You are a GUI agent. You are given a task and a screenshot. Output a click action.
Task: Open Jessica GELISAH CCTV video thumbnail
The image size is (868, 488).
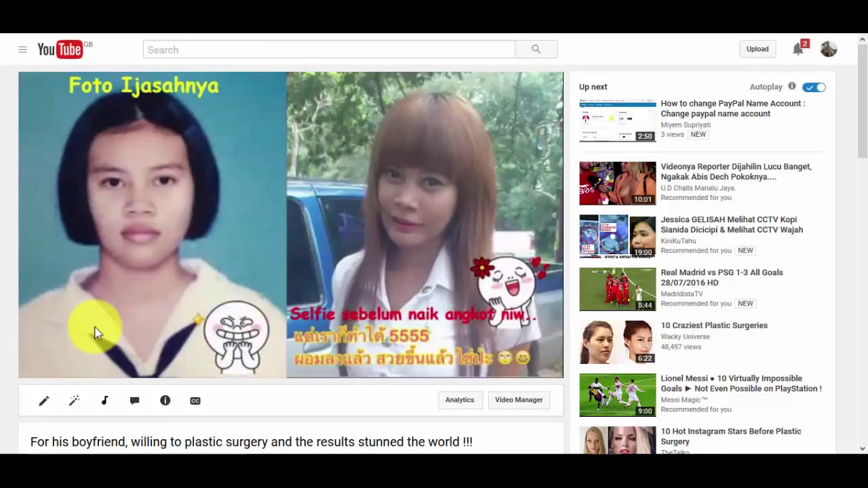coord(618,236)
